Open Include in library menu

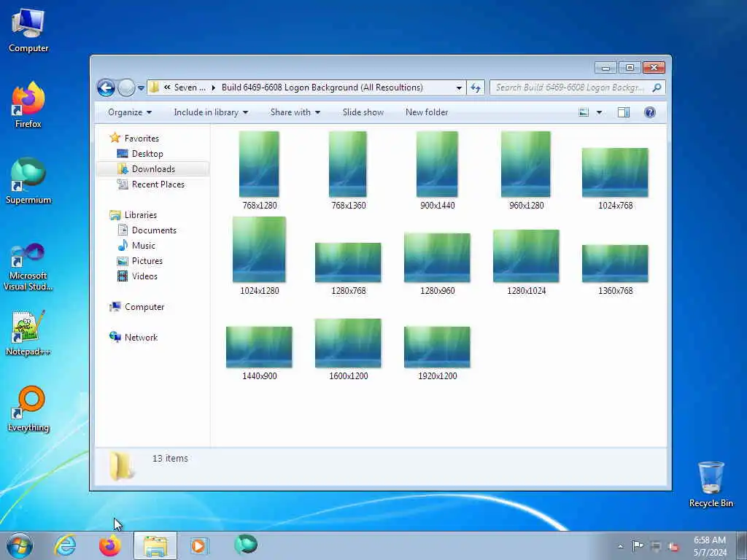(211, 112)
